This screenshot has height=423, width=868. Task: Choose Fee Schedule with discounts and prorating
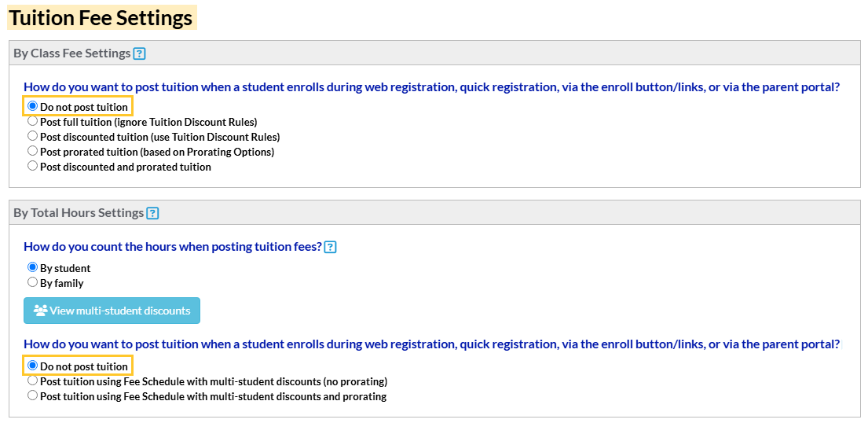[x=32, y=395]
